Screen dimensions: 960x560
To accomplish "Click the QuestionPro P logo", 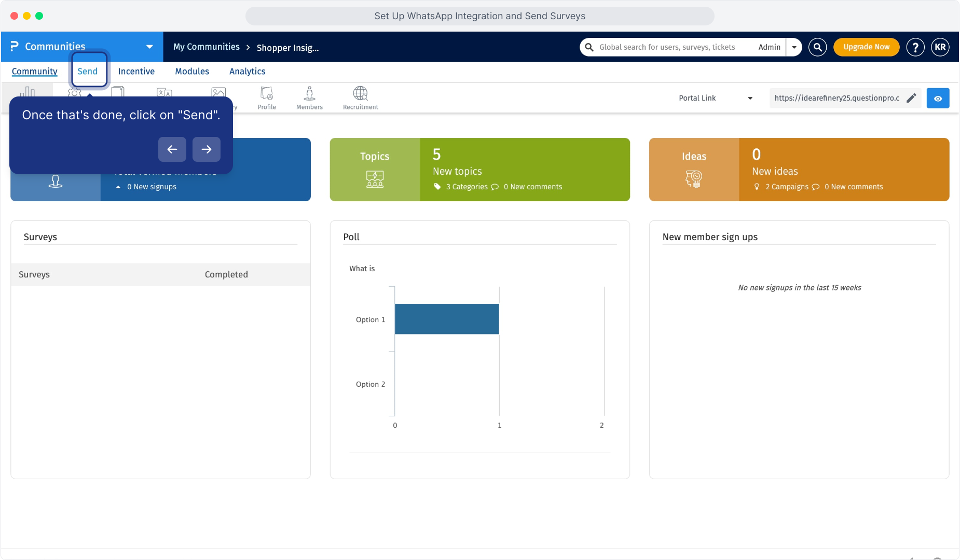I will (15, 47).
